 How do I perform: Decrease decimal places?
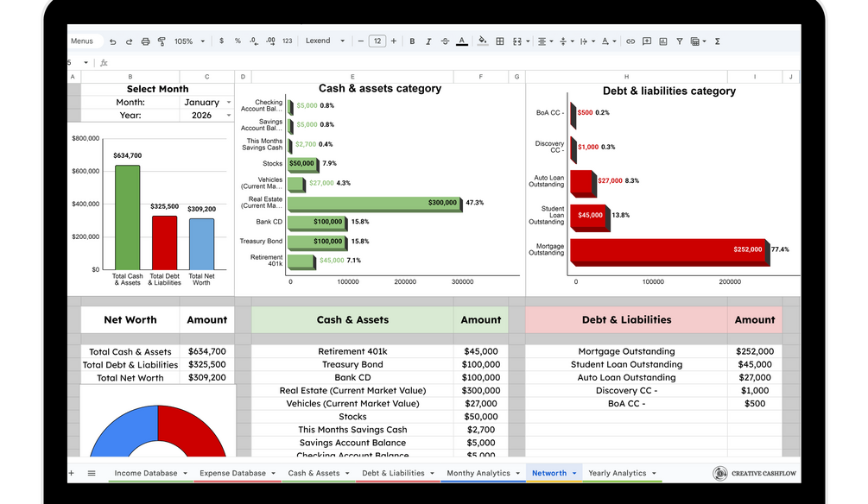click(254, 41)
